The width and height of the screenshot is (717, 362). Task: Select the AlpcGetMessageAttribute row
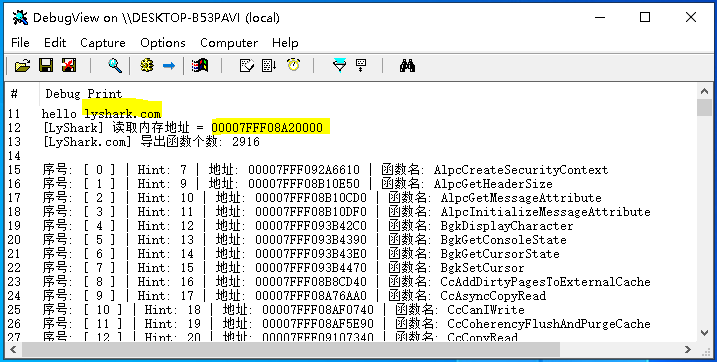pos(351,198)
